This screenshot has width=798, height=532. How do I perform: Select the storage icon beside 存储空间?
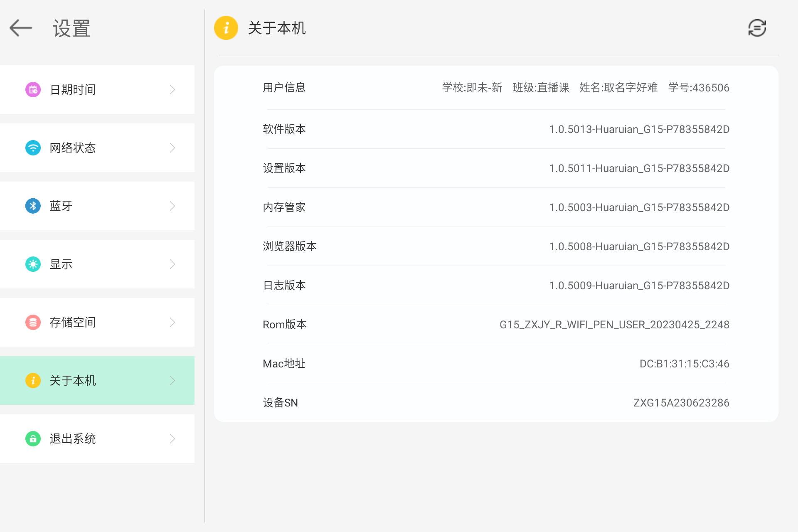coord(33,322)
